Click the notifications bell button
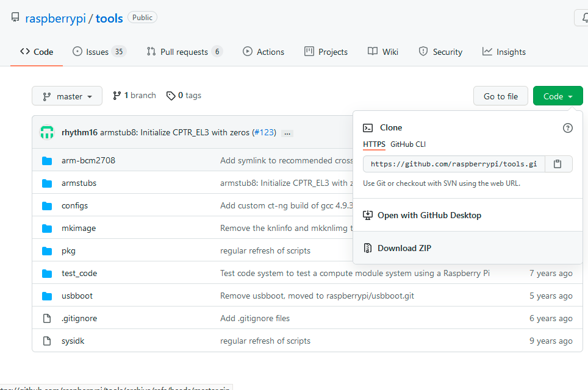 [583, 18]
